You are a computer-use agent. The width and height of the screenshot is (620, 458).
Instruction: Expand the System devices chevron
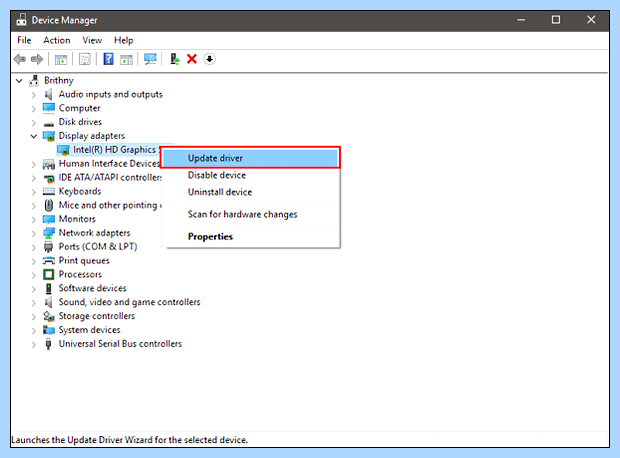[34, 331]
